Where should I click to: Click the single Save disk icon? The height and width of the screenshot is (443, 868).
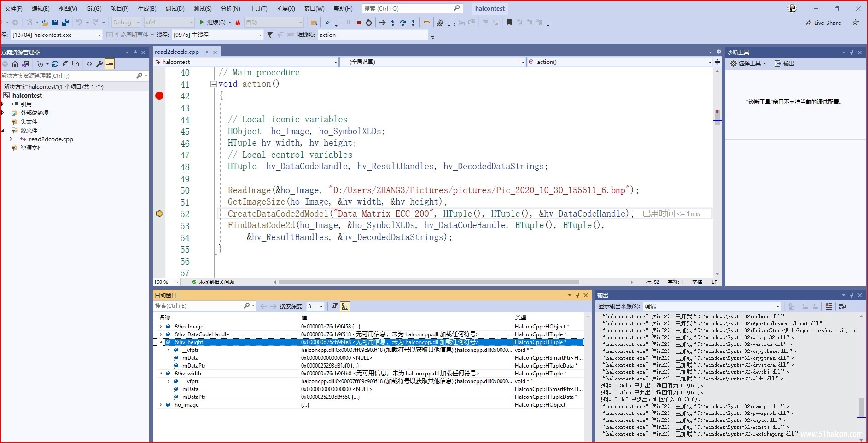(x=55, y=22)
